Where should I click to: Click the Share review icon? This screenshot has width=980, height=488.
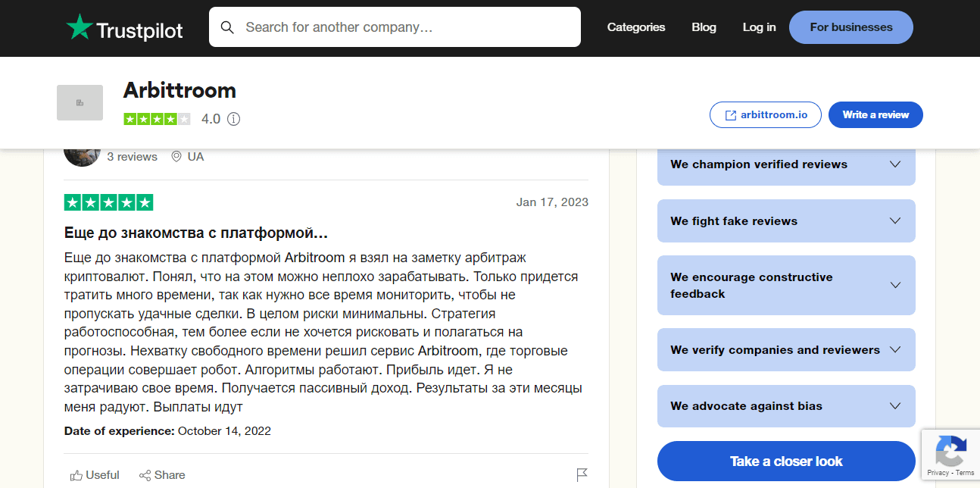coord(145,475)
